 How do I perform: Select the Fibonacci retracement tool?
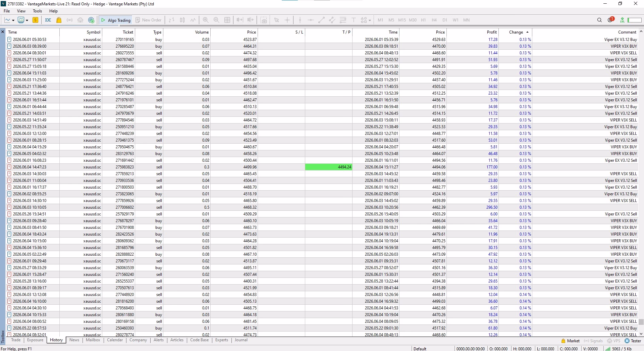(343, 20)
